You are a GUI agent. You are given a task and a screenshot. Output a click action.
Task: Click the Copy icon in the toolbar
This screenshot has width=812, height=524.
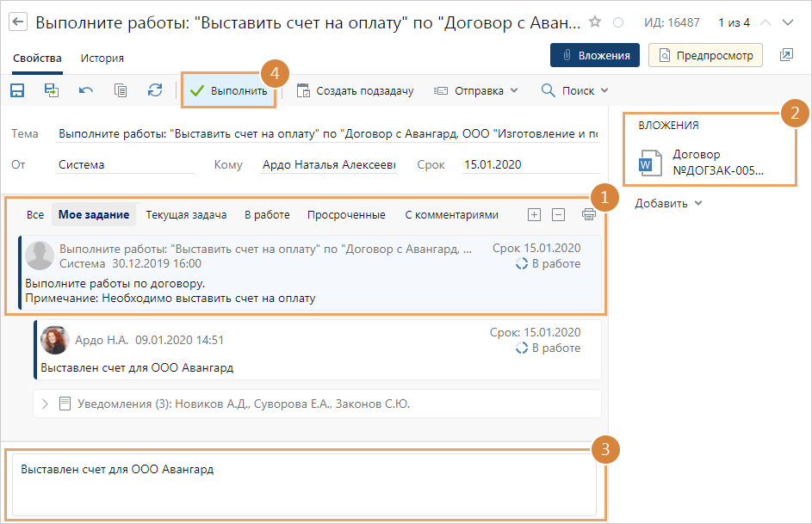click(121, 90)
